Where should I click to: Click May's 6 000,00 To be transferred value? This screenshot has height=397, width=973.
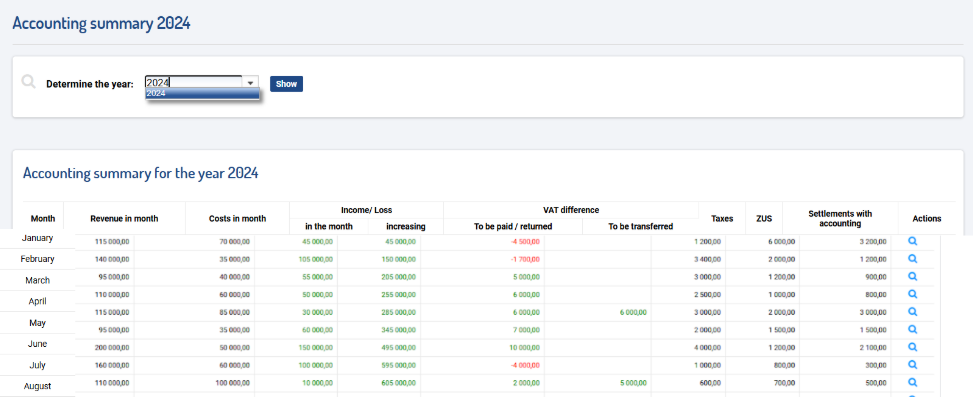click(x=633, y=312)
